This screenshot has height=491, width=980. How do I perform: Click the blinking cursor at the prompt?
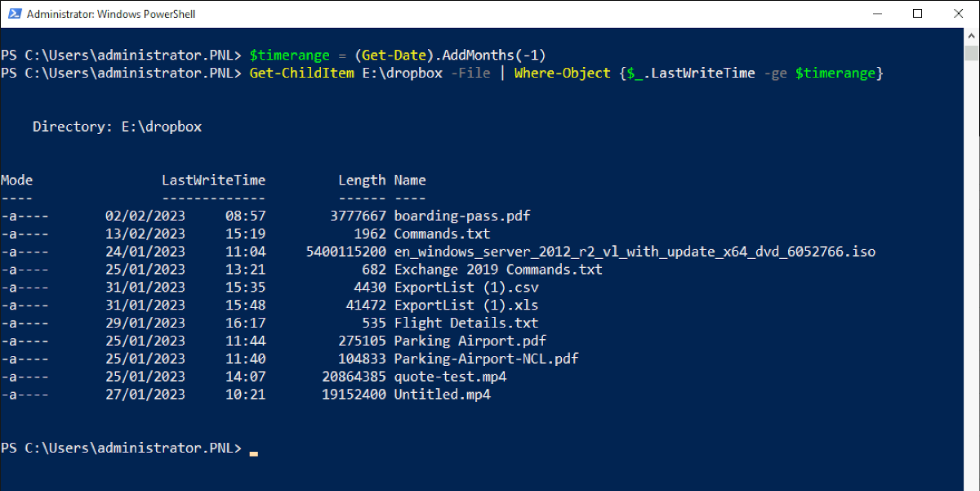tap(253, 449)
